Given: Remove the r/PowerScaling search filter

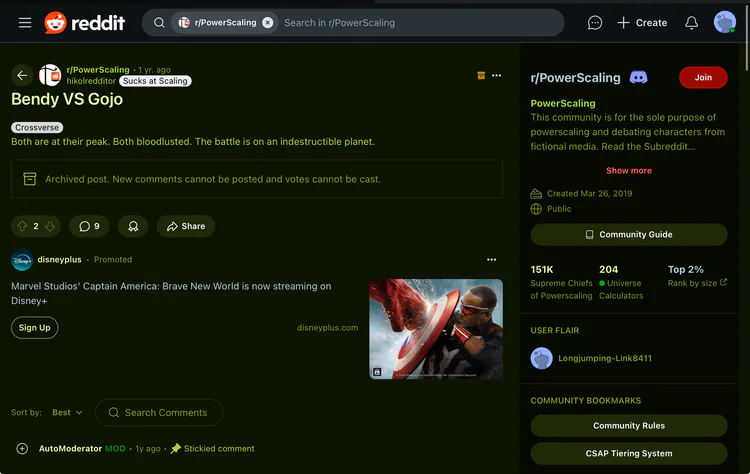Looking at the screenshot, I should point(268,22).
